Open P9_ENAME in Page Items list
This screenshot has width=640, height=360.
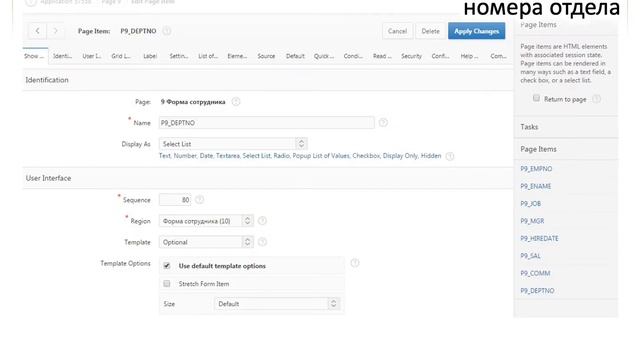click(x=536, y=186)
